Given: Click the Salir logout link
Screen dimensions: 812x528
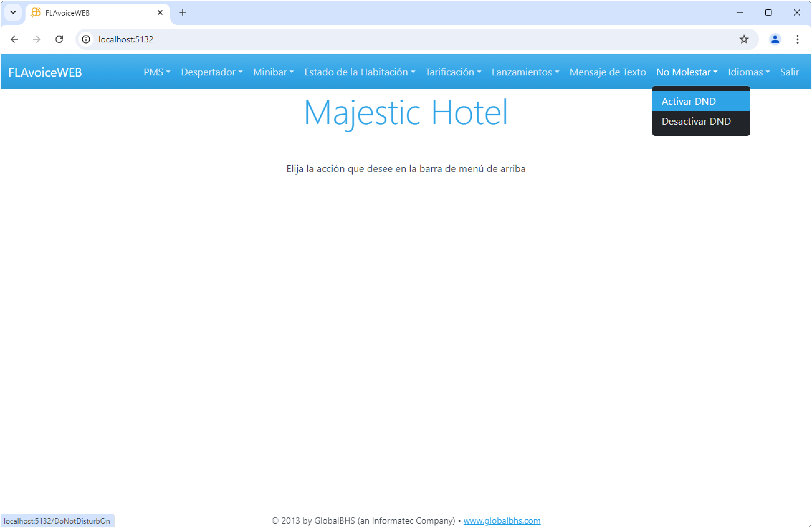Looking at the screenshot, I should 789,72.
